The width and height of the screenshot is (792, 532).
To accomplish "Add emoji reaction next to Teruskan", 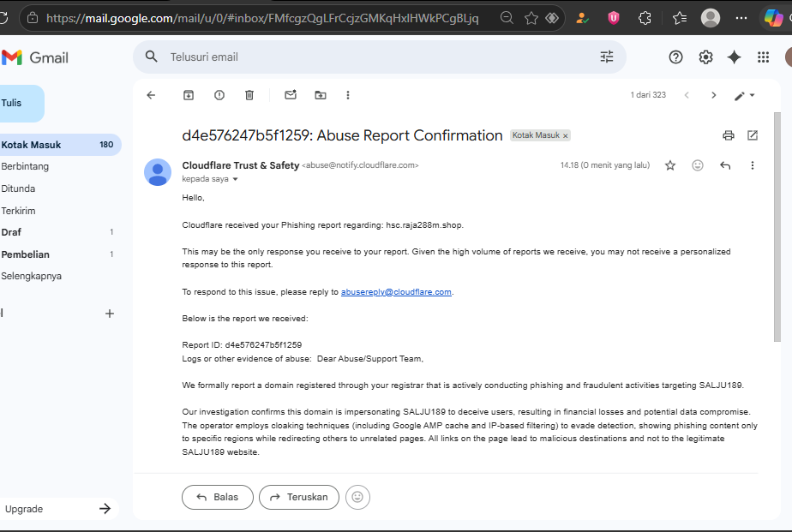I will [x=357, y=497].
